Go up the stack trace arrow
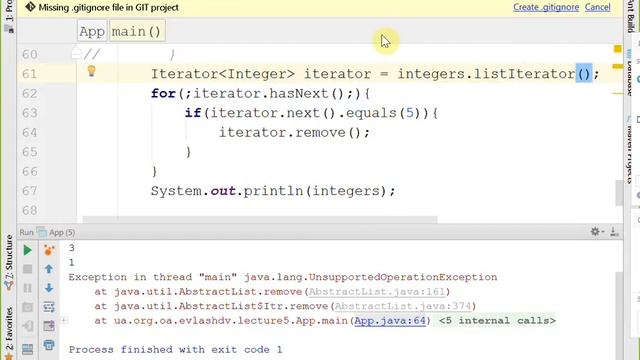This screenshot has height=360, width=640. coord(49,269)
